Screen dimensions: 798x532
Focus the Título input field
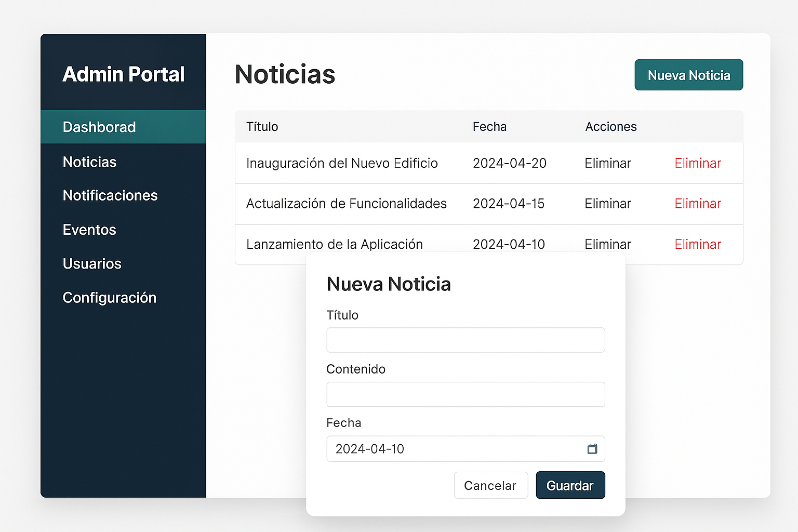tap(465, 340)
